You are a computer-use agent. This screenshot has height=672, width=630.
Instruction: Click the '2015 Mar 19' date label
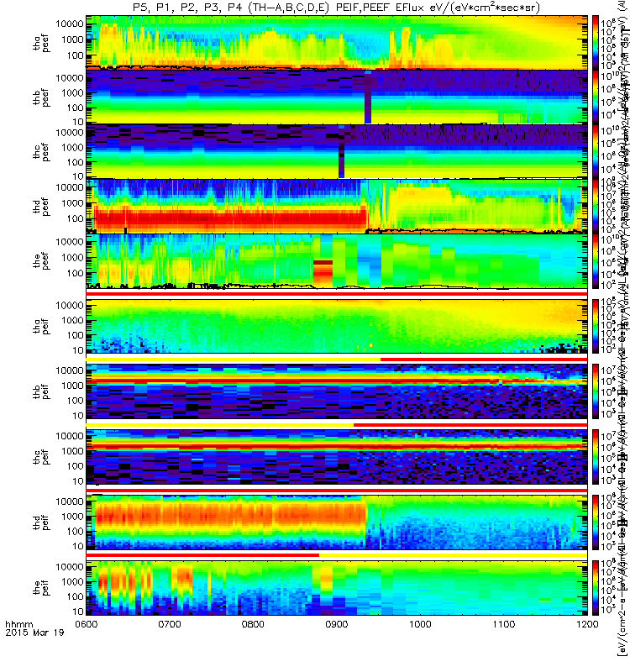34,633
